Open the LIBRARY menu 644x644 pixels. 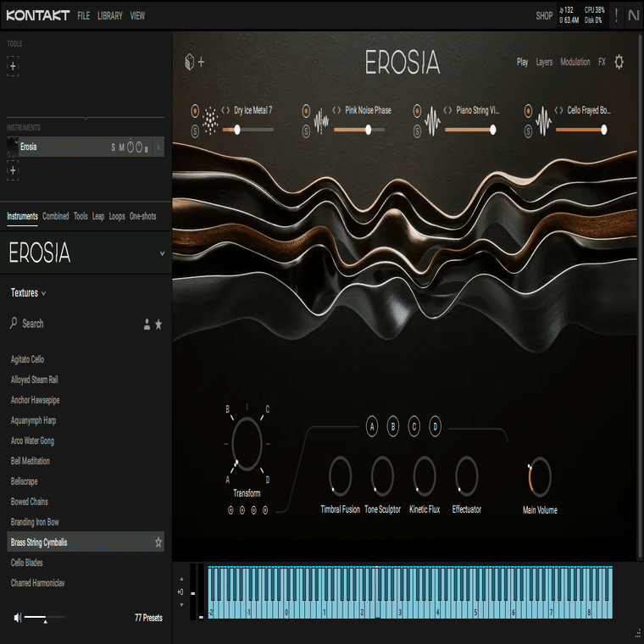point(110,15)
